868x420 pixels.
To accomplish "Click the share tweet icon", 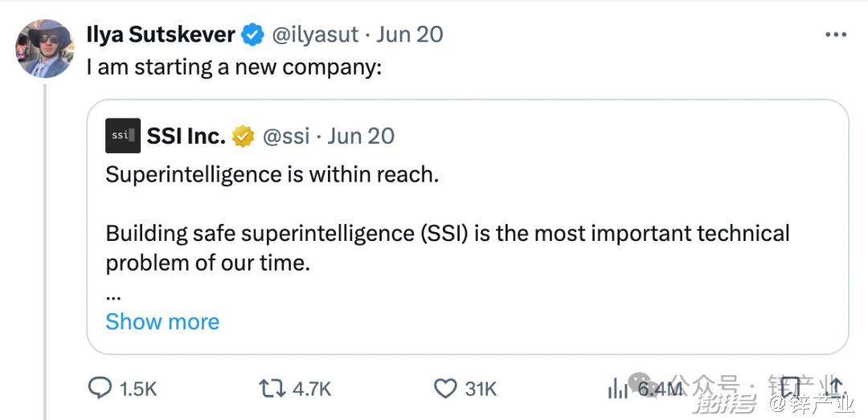I will click(x=836, y=386).
